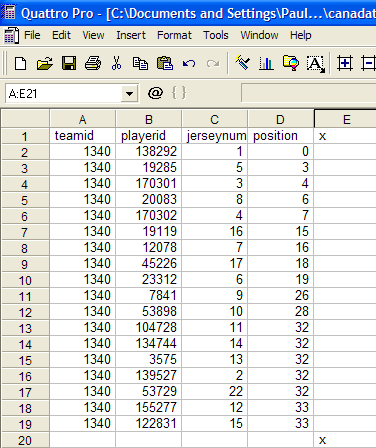Click the New notebook icon
376x448 pixels.
(x=21, y=63)
